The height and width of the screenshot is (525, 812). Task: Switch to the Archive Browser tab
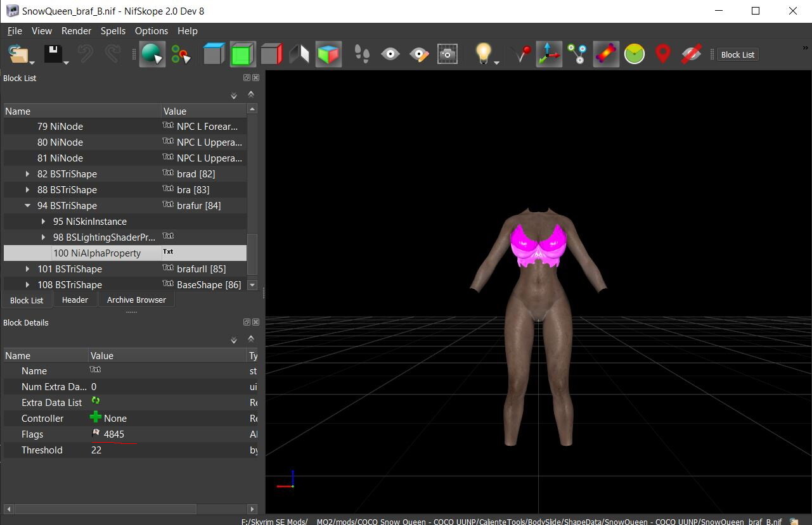pyautogui.click(x=136, y=300)
